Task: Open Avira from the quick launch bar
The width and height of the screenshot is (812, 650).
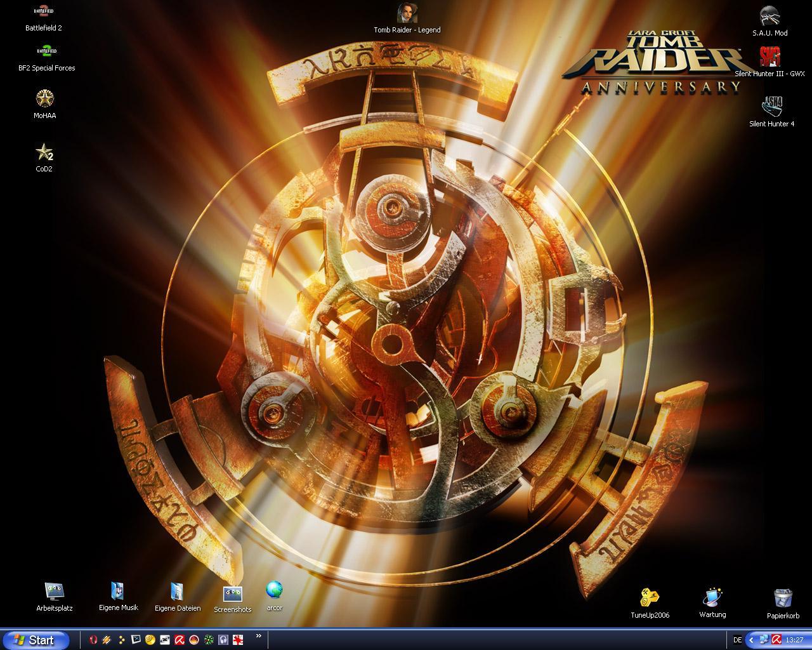Action: point(180,640)
